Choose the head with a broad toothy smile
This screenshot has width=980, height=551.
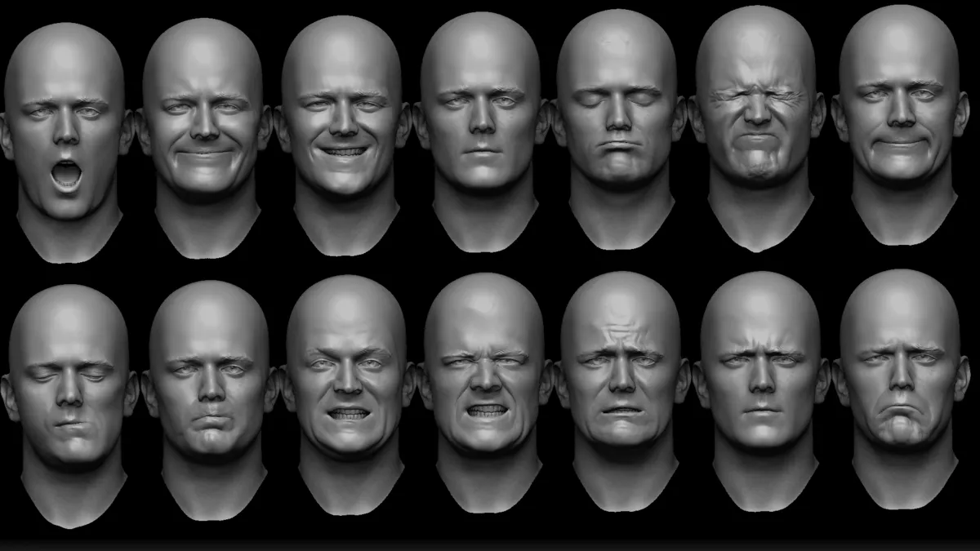(342, 136)
